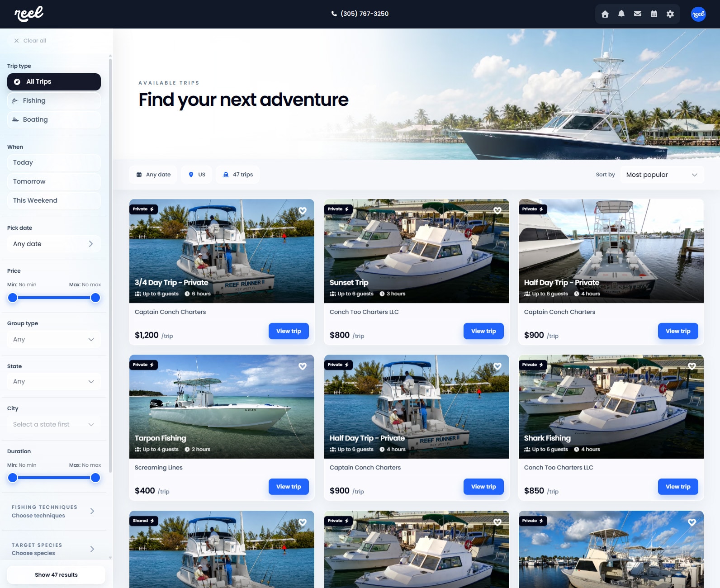The height and width of the screenshot is (588, 720).
Task: Click Private badge on Shark Fishing
Action: tap(533, 365)
